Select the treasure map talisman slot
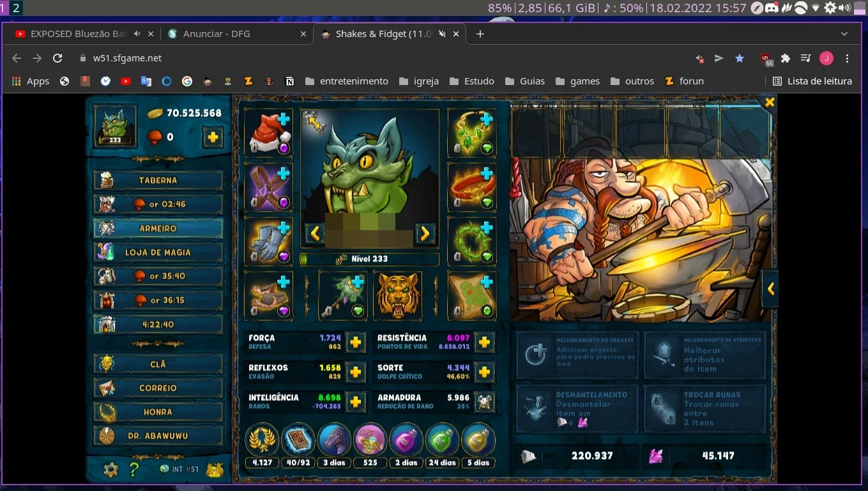 471,295
